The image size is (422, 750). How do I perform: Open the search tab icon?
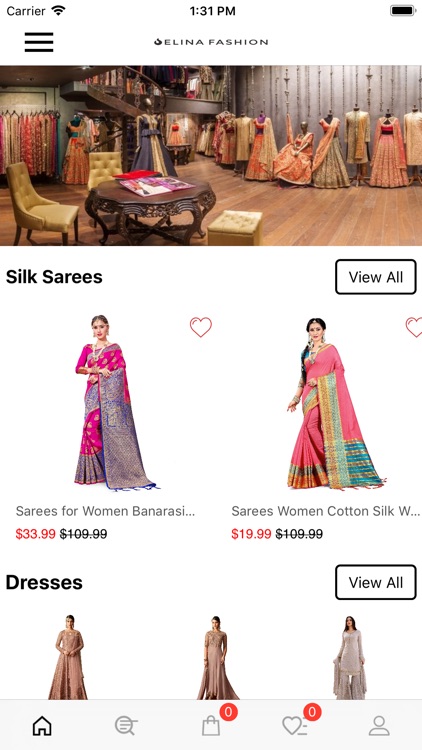point(126,726)
